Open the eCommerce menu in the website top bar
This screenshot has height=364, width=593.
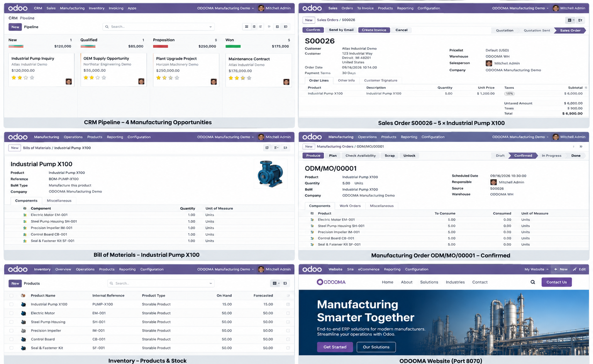pyautogui.click(x=369, y=269)
